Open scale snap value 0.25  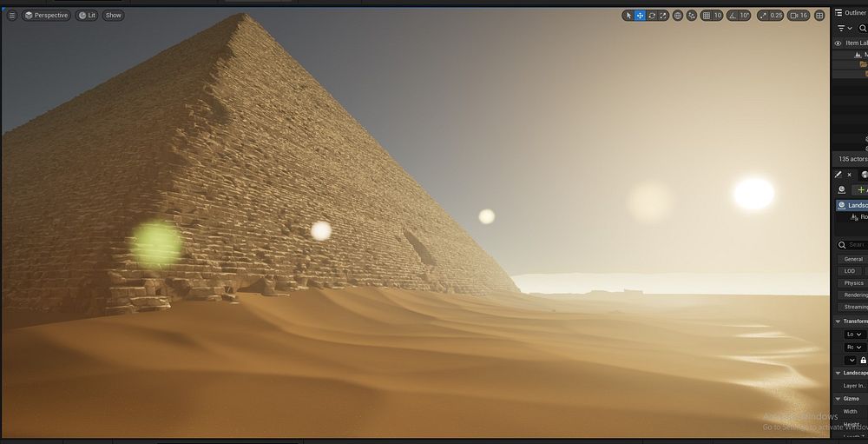(x=776, y=16)
